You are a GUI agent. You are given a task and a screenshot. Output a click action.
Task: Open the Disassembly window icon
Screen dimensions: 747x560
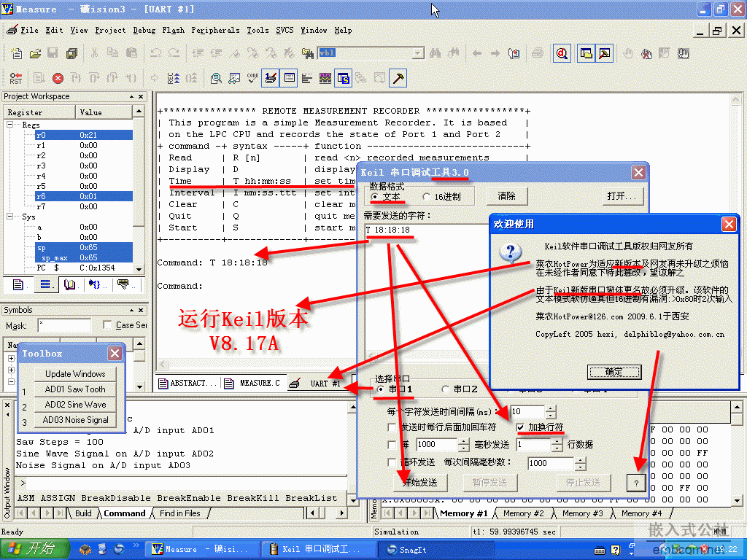coord(216,78)
